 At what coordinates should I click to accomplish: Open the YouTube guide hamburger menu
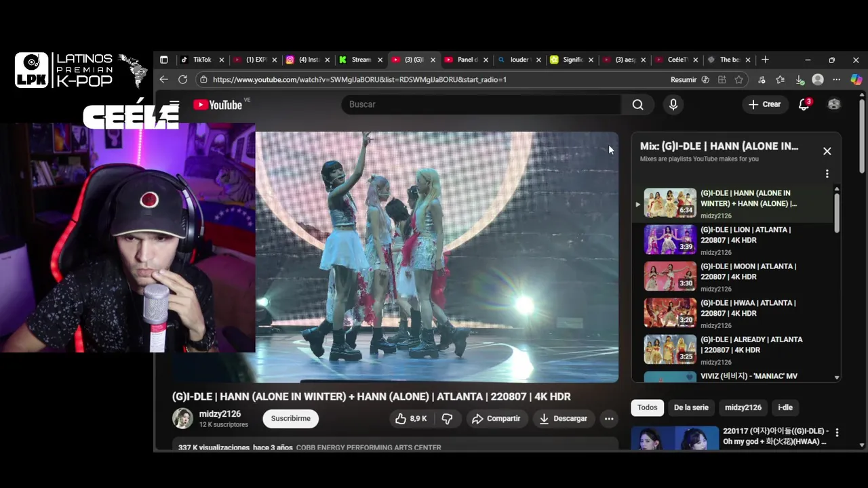tap(174, 104)
